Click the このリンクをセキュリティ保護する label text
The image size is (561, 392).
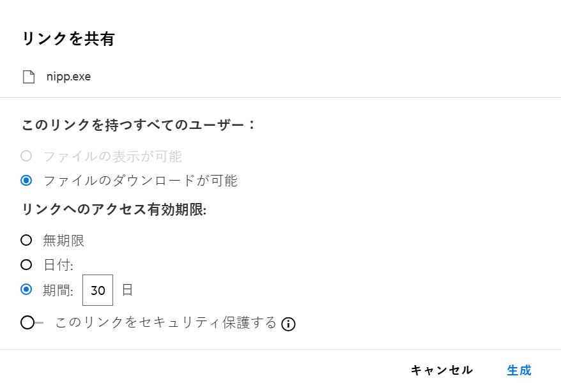tap(165, 322)
